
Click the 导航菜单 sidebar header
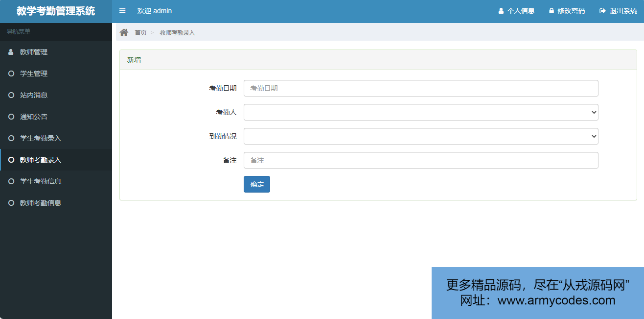(19, 31)
